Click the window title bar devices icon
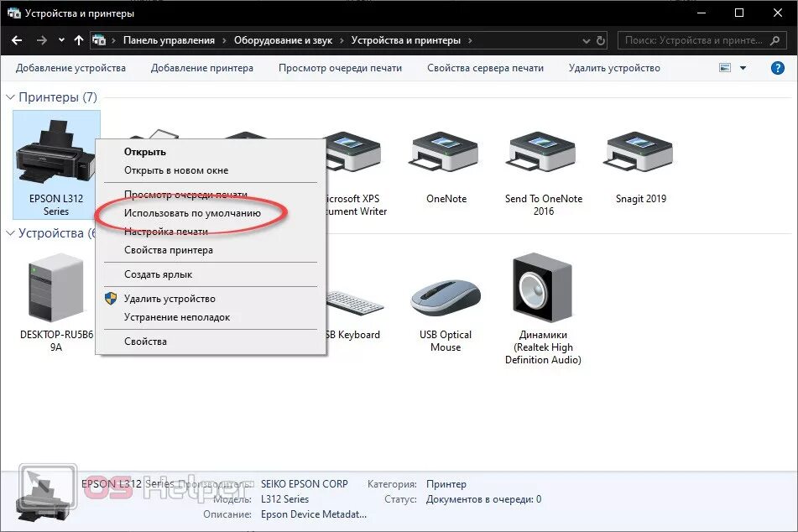The height and width of the screenshot is (532, 798). [x=13, y=13]
